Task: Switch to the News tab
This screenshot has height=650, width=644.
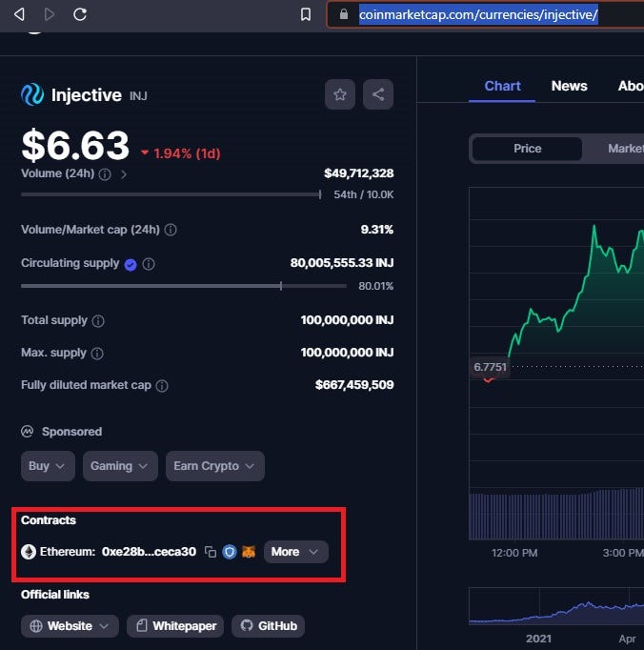Action: (569, 86)
